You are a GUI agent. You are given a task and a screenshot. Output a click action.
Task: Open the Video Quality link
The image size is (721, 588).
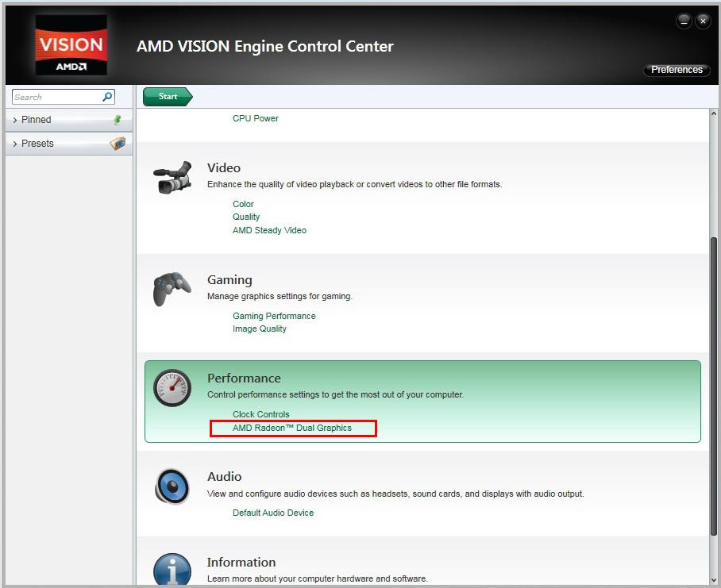tap(246, 217)
